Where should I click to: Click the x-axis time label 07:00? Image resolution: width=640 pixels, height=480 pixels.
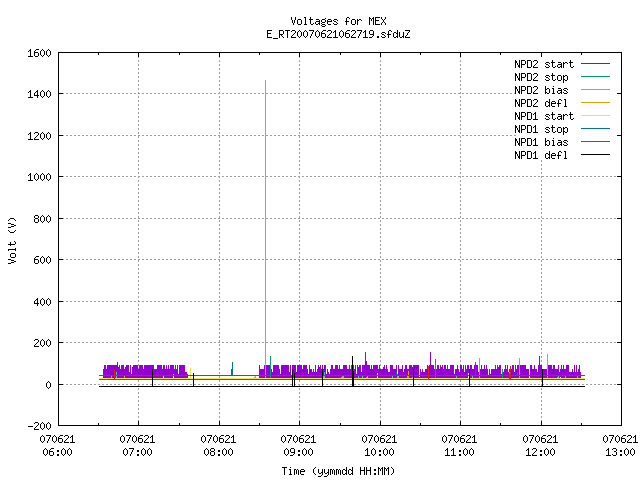(138, 452)
